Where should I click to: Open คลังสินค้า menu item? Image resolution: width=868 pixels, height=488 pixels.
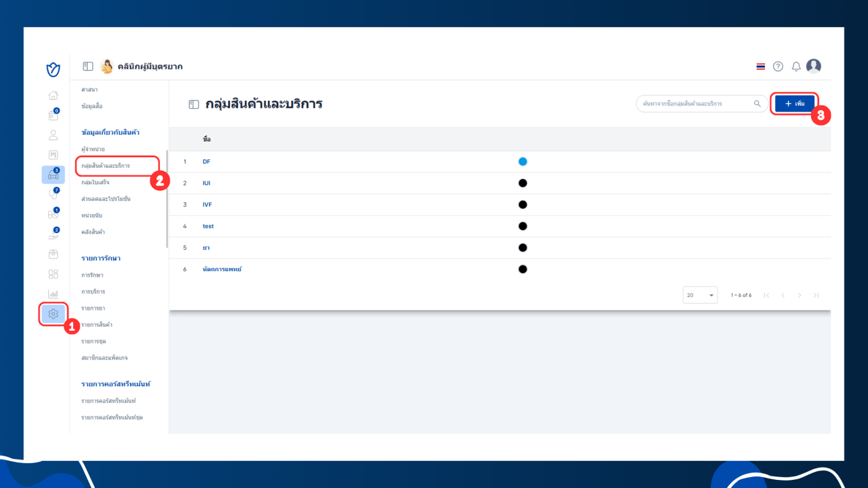(93, 232)
